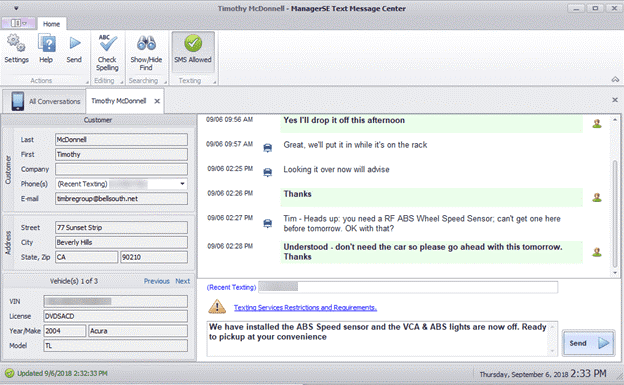Click the License field DVDSACD

pos(115,316)
